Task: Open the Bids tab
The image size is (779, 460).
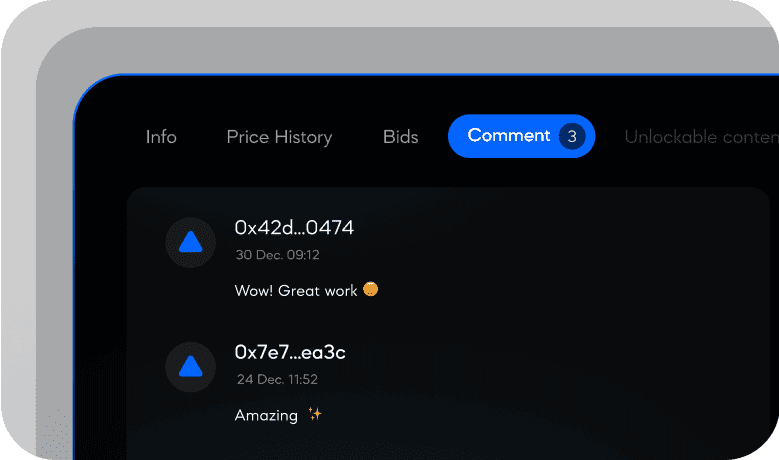Action: (x=400, y=137)
